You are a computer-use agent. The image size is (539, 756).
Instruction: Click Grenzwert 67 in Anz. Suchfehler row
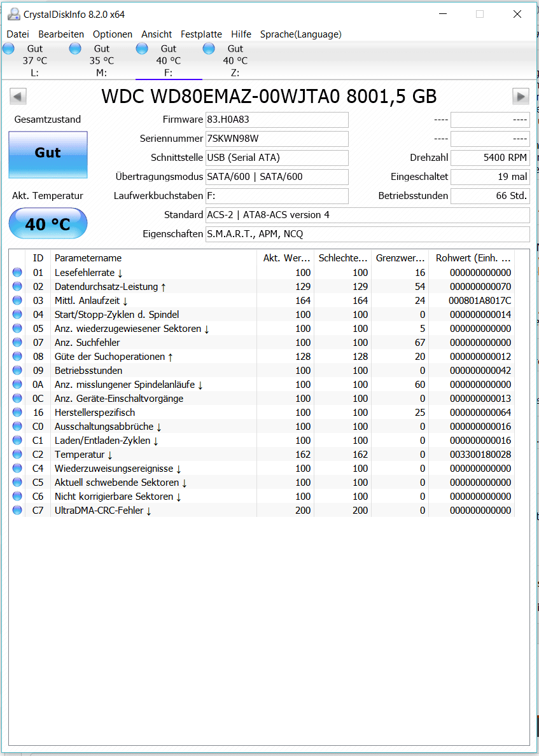click(x=419, y=342)
